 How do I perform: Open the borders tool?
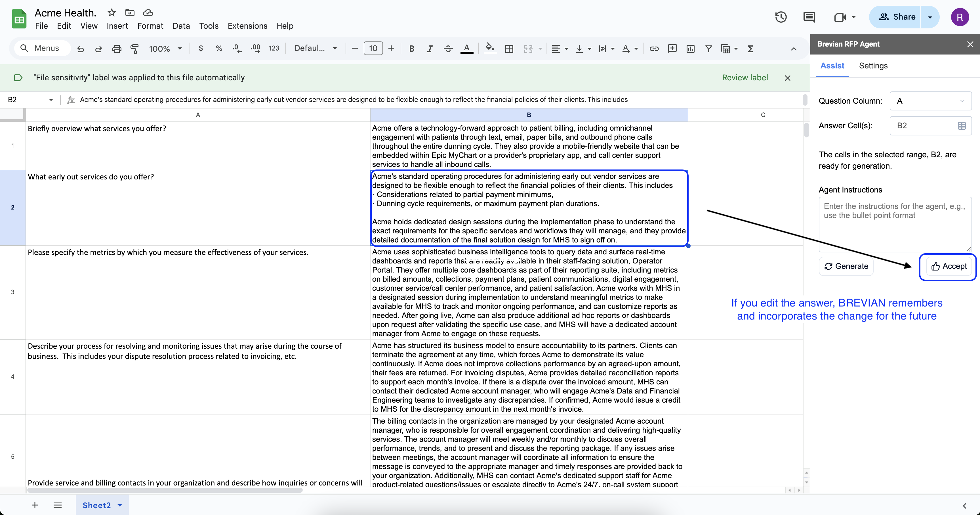pyautogui.click(x=509, y=48)
